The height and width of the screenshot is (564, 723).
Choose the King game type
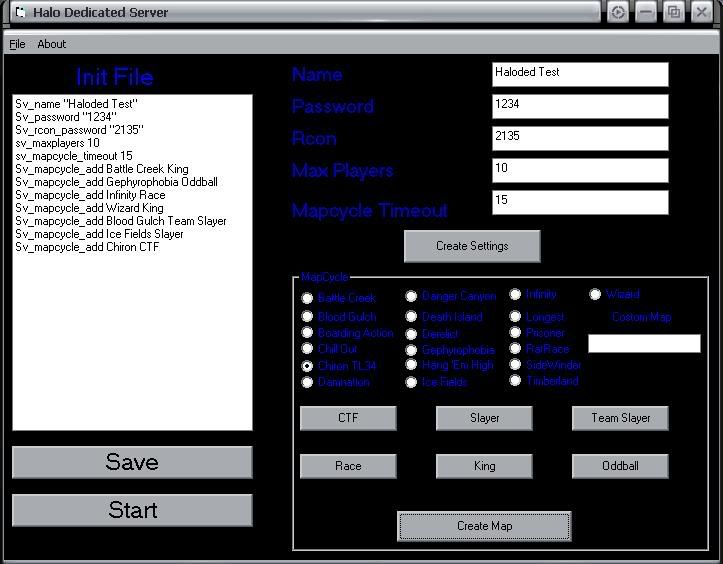(x=484, y=466)
